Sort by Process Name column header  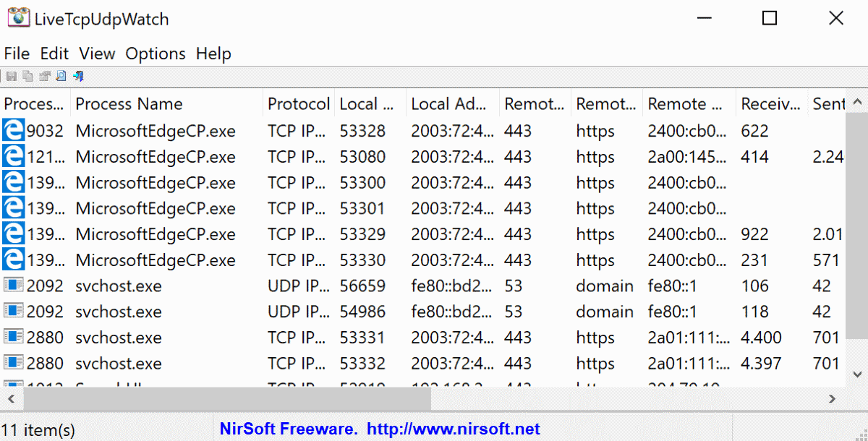[x=129, y=104]
